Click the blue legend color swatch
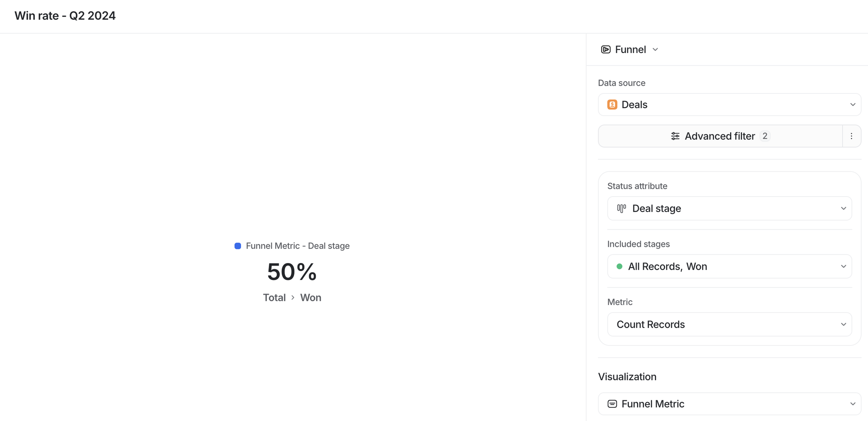The height and width of the screenshot is (421, 868). click(238, 246)
